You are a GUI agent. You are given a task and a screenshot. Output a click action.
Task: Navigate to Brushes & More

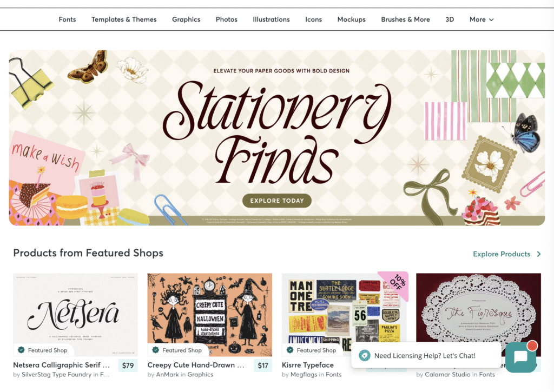(x=405, y=19)
